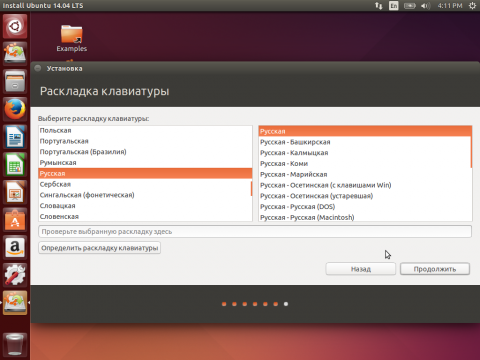Open the Ubuntu Dash home launcher
The width and height of the screenshot is (480, 360).
coord(15,26)
